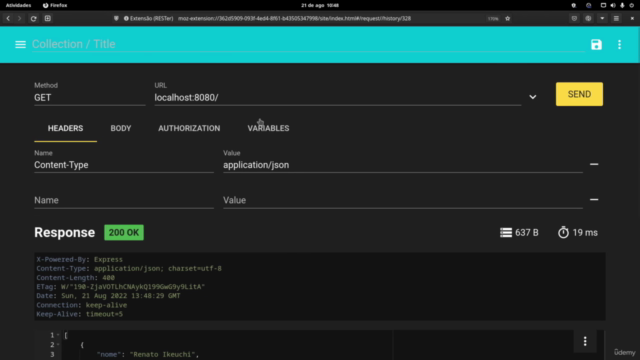Open the power menu in the system tray

(x=631, y=5)
